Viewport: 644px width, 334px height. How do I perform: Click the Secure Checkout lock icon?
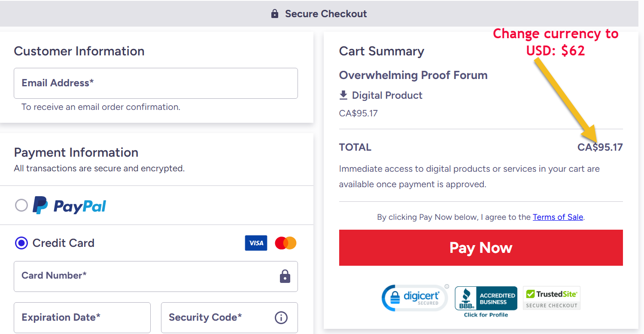[x=275, y=14]
